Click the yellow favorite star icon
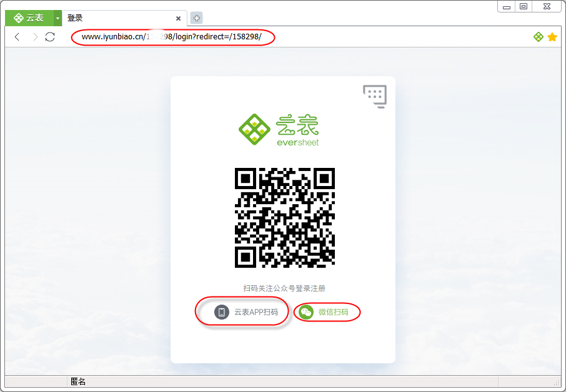 [x=552, y=37]
